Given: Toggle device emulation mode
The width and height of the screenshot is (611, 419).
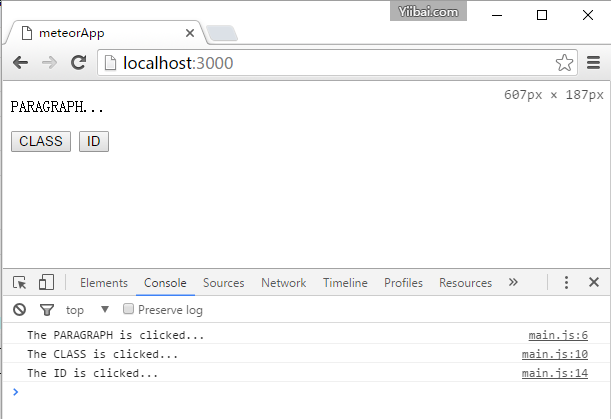Looking at the screenshot, I should [46, 283].
